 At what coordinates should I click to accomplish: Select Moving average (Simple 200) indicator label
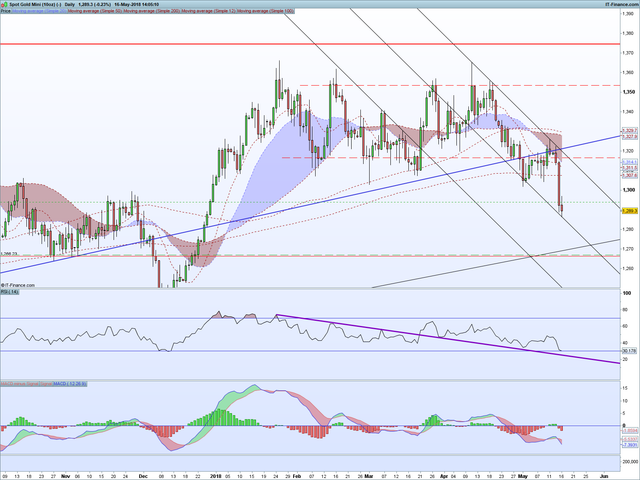click(x=151, y=11)
